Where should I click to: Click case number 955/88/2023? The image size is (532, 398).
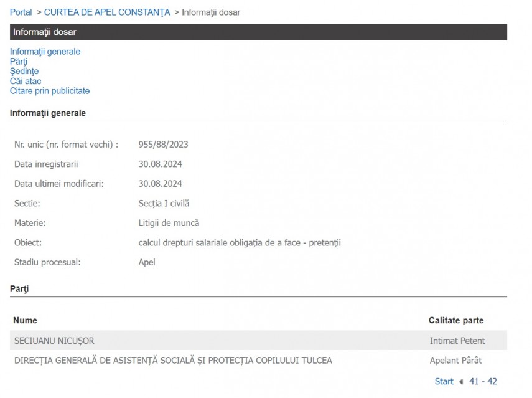tap(163, 145)
